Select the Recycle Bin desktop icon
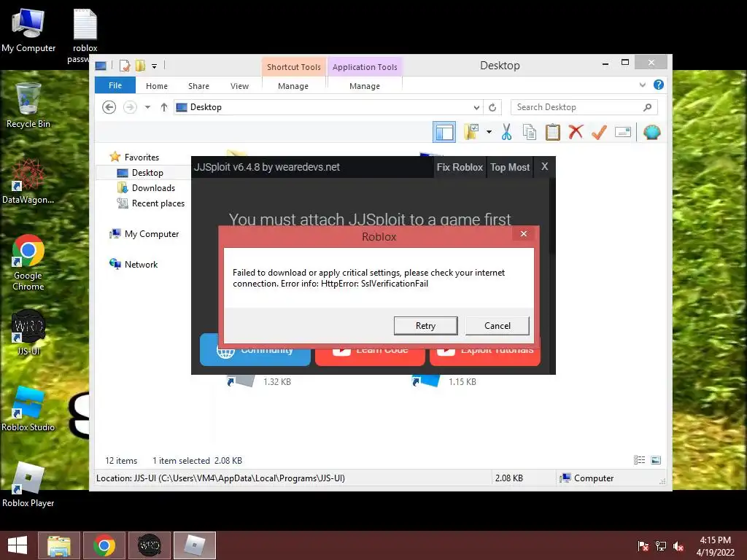This screenshot has height=560, width=747. coord(28,105)
